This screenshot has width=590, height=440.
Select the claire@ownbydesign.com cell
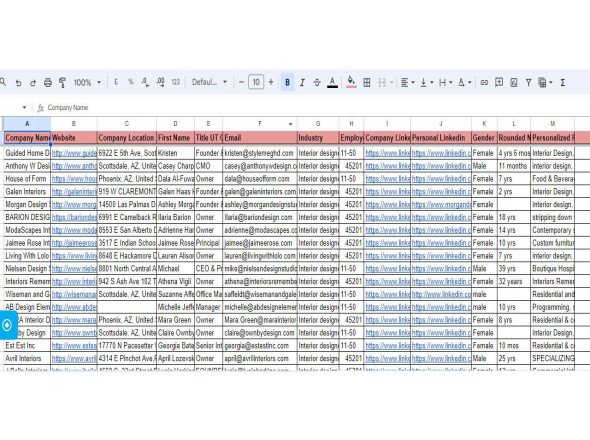tap(260, 333)
